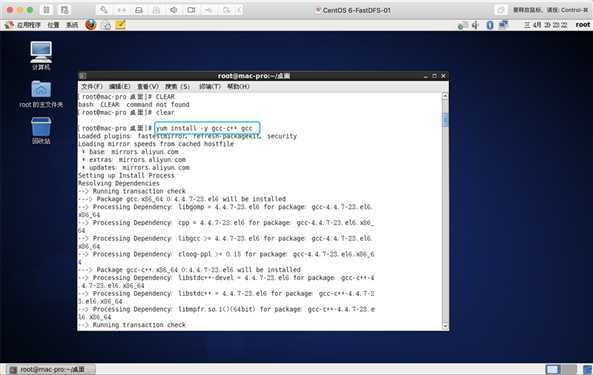The height and width of the screenshot is (375, 593).
Task: Click the date and time clock in panel
Action: 545,25
